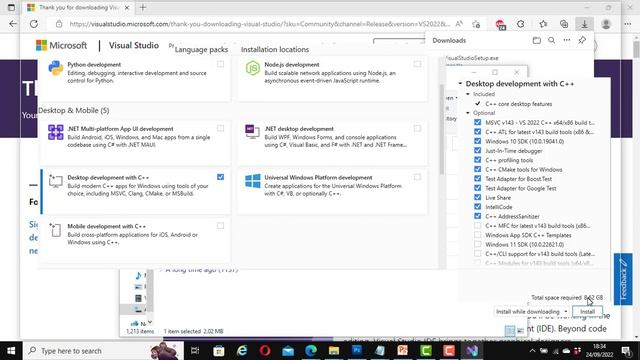640x360 pixels.
Task: Open File Explorer from the taskbar
Action: click(334, 351)
